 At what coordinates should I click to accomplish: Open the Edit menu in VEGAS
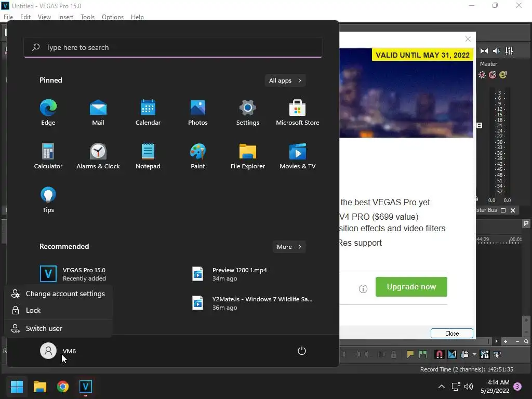coord(25,17)
